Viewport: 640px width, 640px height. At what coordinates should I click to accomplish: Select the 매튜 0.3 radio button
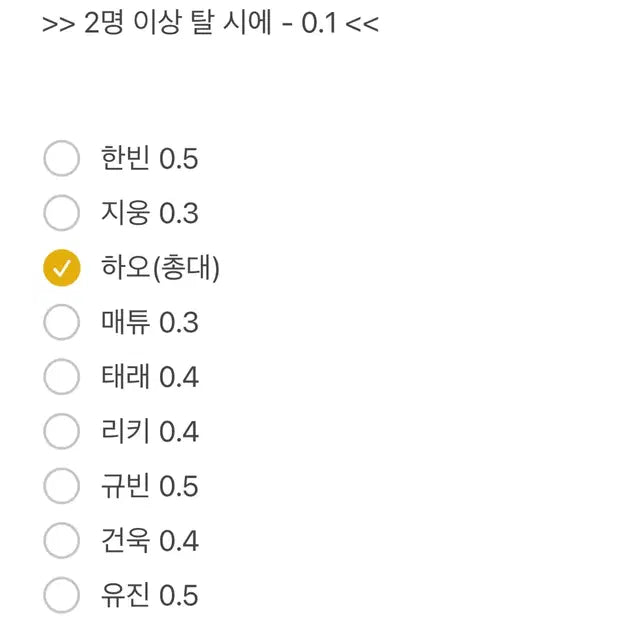(62, 322)
